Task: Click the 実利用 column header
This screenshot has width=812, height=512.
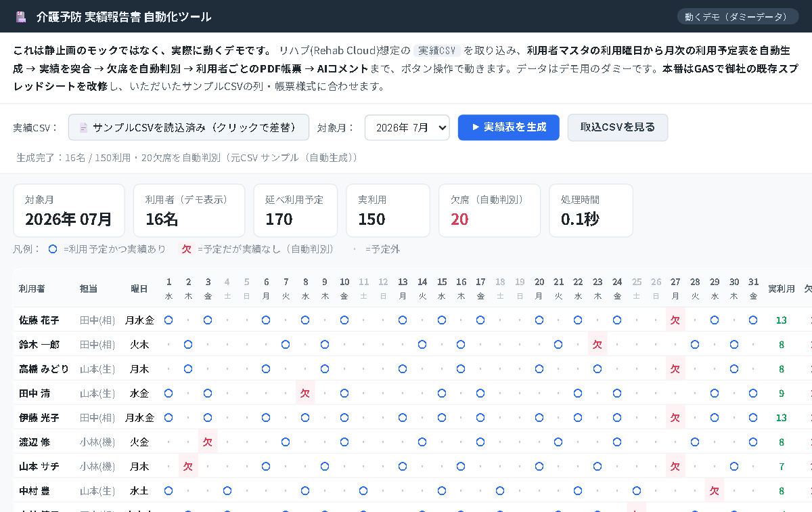Action: (782, 289)
